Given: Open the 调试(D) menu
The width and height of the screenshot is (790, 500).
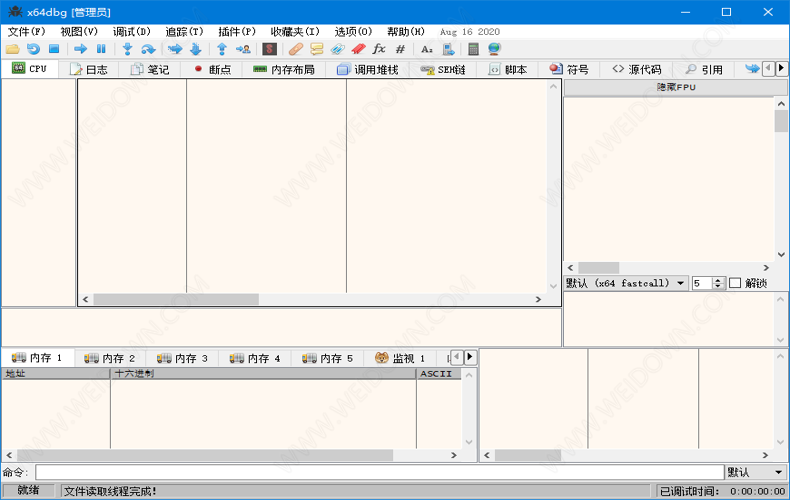Looking at the screenshot, I should pos(131,32).
